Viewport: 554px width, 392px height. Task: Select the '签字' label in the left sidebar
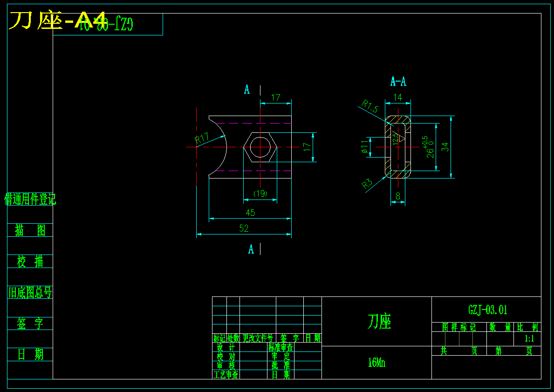pyautogui.click(x=30, y=323)
